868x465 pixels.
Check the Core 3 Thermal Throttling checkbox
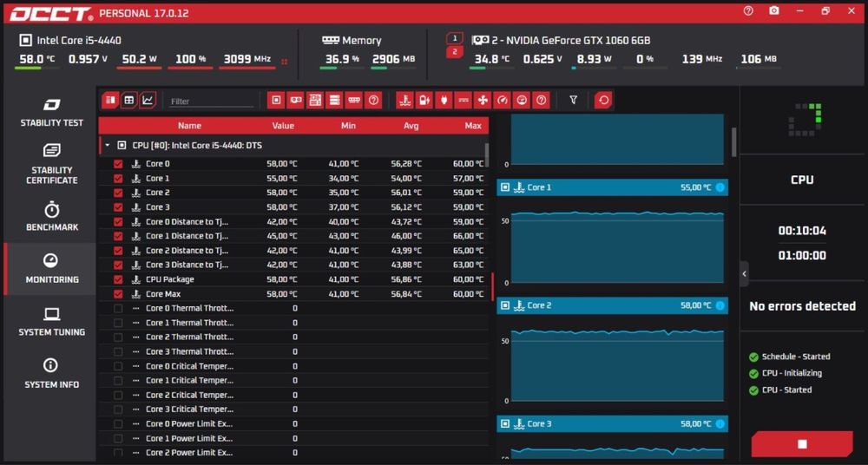pos(118,351)
